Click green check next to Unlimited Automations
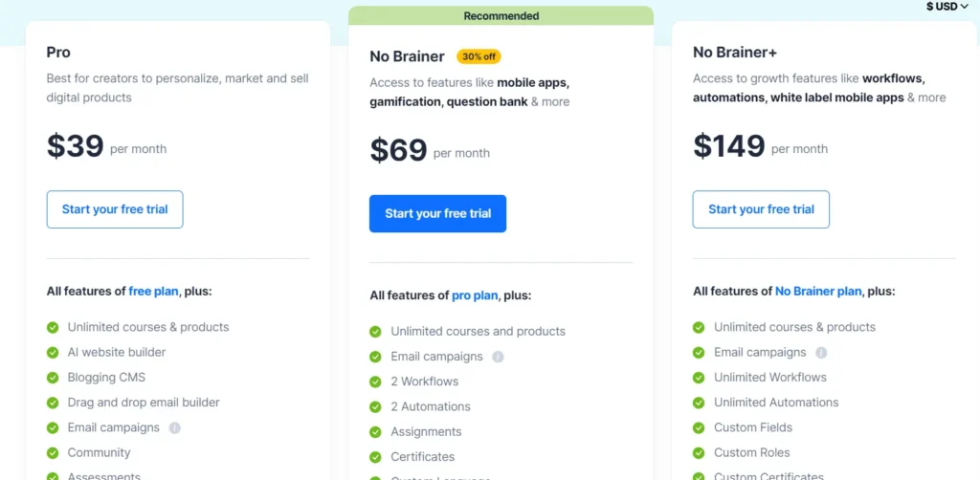The image size is (980, 480). [699, 404]
